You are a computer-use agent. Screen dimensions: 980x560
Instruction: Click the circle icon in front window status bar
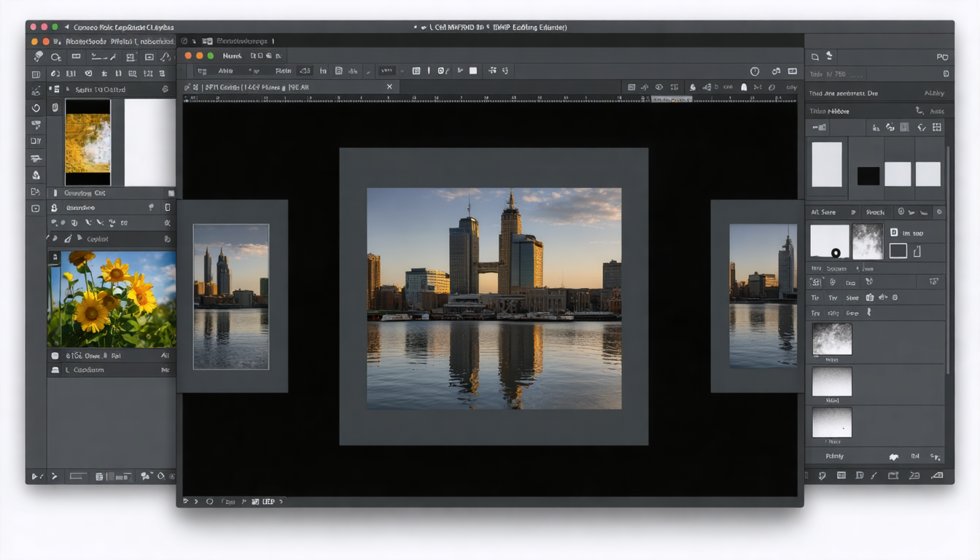click(209, 502)
